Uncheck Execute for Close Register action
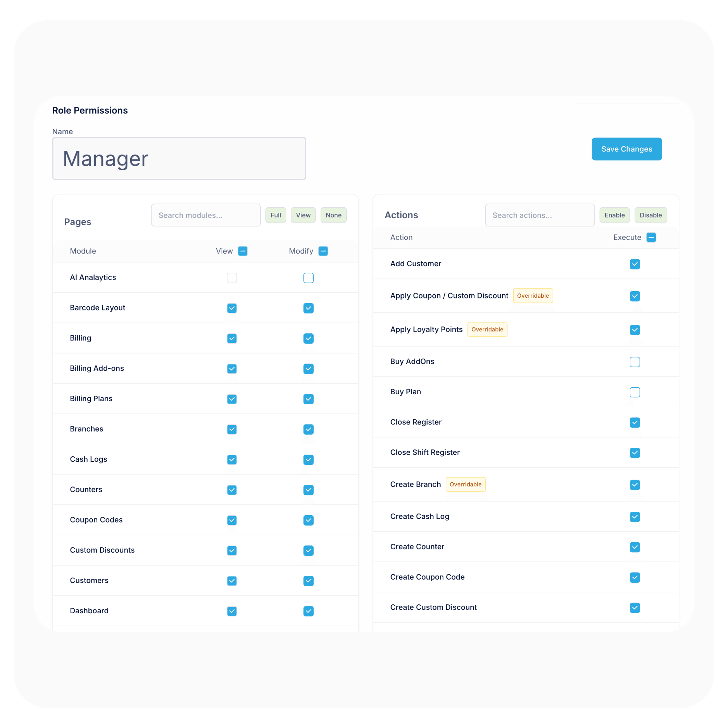The image size is (728, 728). tap(635, 422)
